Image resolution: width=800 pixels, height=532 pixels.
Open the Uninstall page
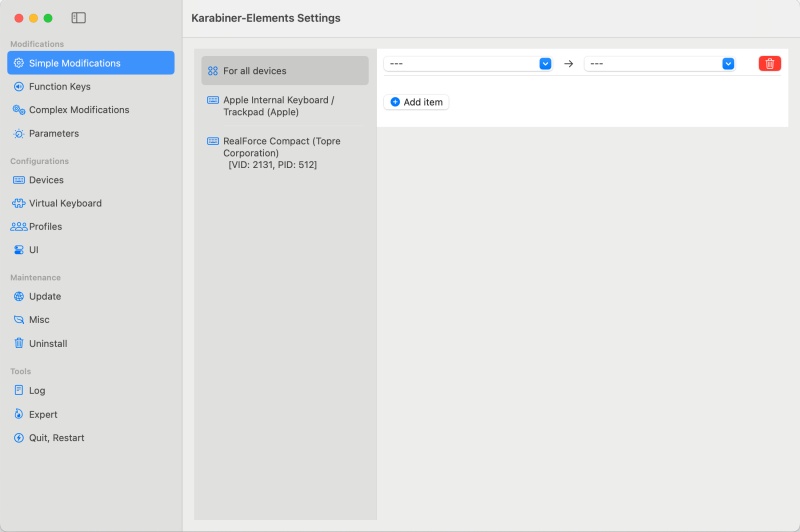click(x=48, y=344)
